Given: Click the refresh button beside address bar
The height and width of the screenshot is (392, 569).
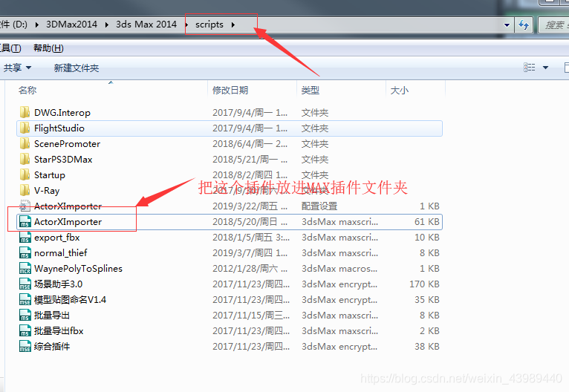Looking at the screenshot, I should coord(524,24).
